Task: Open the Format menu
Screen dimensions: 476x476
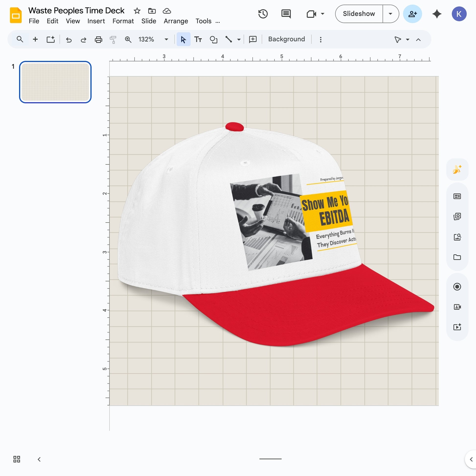Action: point(123,21)
